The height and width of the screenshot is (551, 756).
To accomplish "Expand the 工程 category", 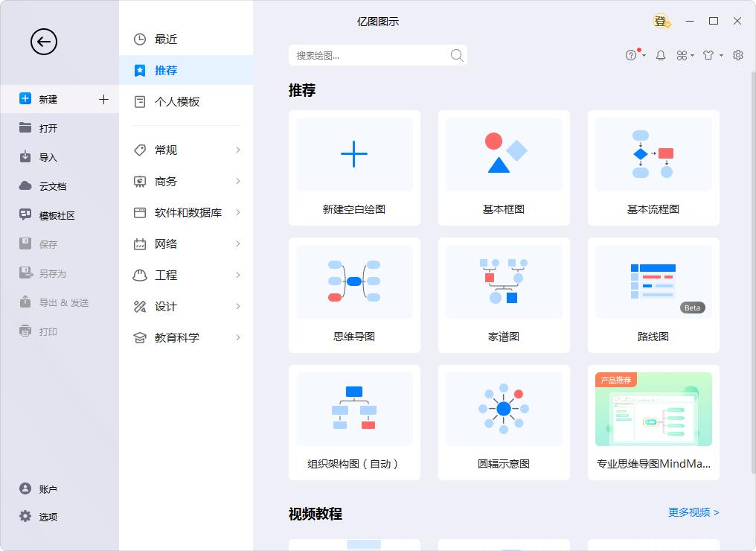I will point(186,275).
